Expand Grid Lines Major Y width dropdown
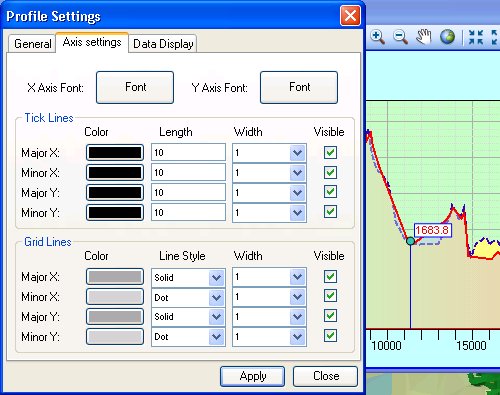Image resolution: width=500 pixels, height=395 pixels. tap(297, 317)
